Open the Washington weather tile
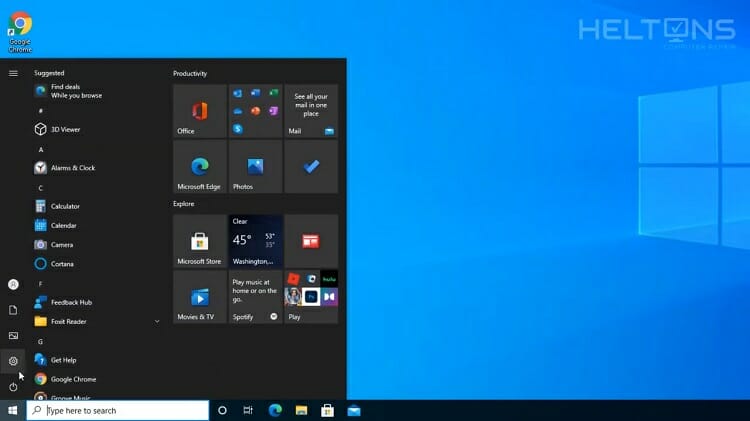This screenshot has height=421, width=750. 255,241
